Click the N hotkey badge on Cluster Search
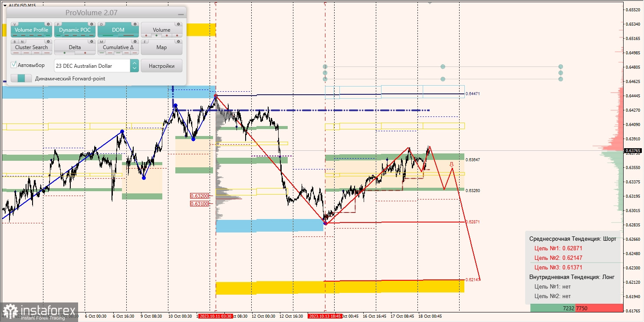Viewport: 644px width, 322px height. [22, 42]
